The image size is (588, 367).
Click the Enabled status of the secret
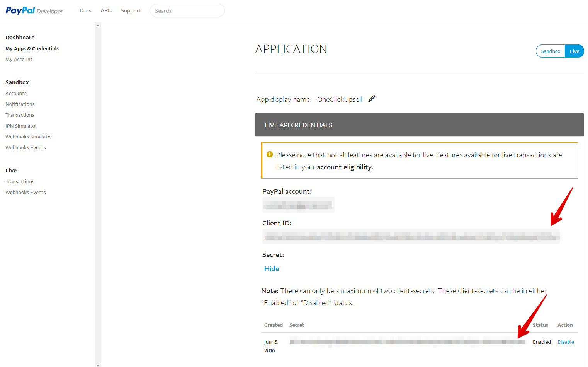[x=542, y=342]
